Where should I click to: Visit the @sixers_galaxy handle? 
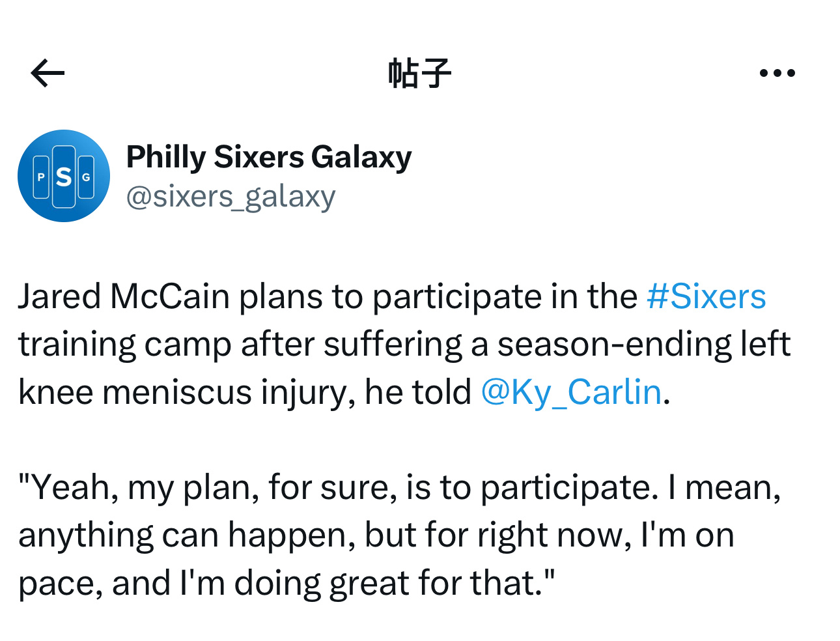[x=231, y=196]
